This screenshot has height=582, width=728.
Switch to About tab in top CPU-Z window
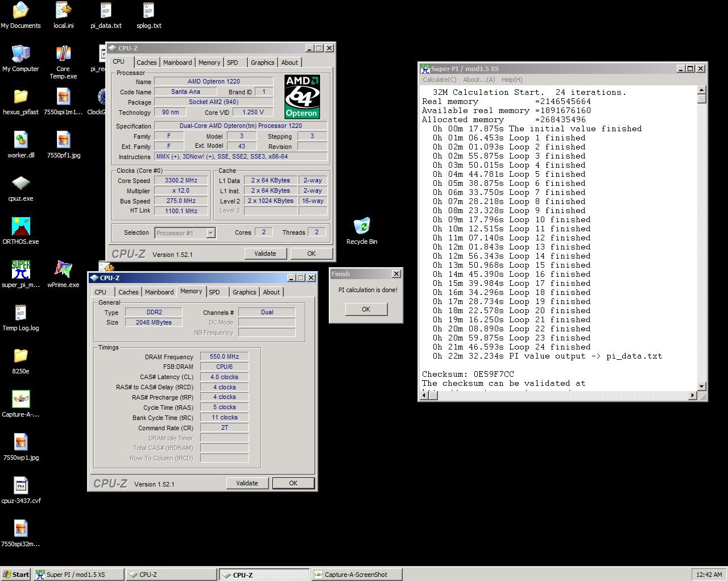click(289, 63)
